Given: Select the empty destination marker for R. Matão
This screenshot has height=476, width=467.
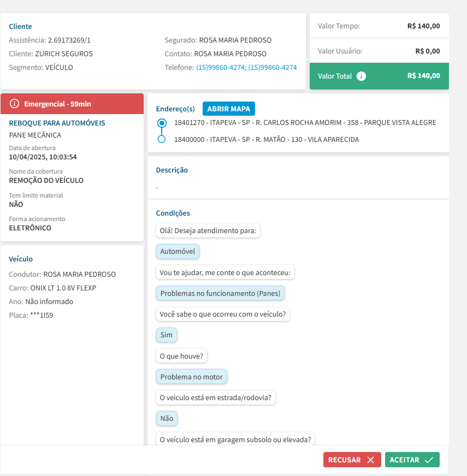Looking at the screenshot, I should click(161, 139).
